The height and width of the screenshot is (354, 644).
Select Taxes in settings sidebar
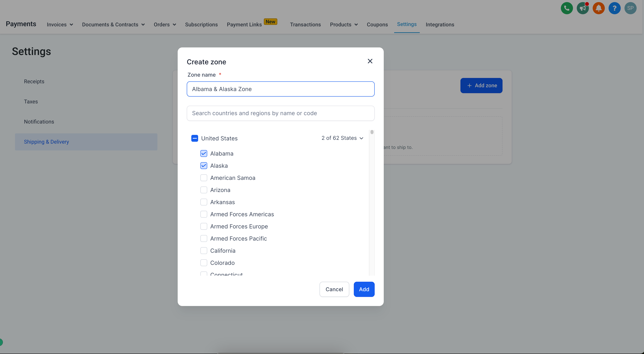click(x=31, y=102)
